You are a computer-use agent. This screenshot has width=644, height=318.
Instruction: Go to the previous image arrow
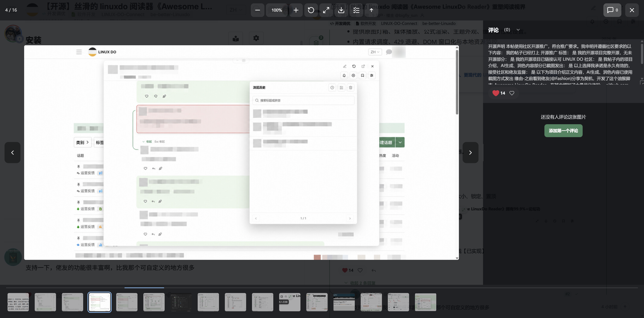pos(13,153)
